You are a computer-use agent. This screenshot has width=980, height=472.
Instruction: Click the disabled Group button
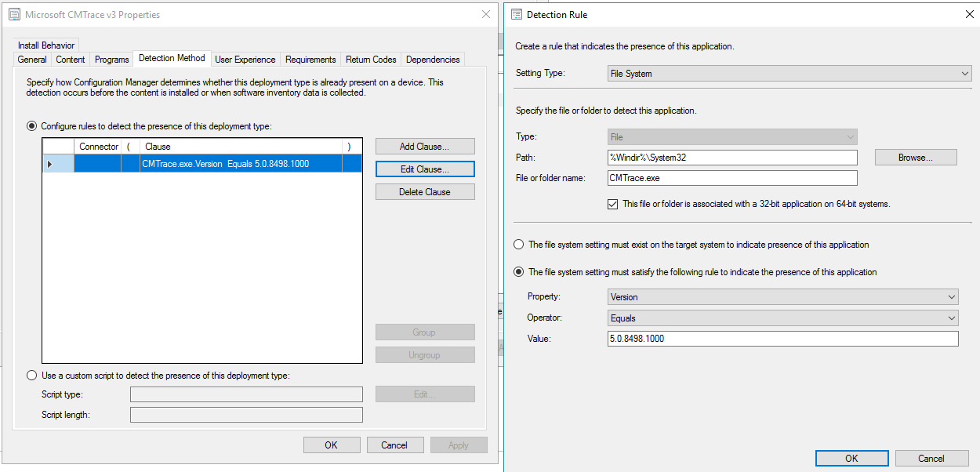pos(425,332)
